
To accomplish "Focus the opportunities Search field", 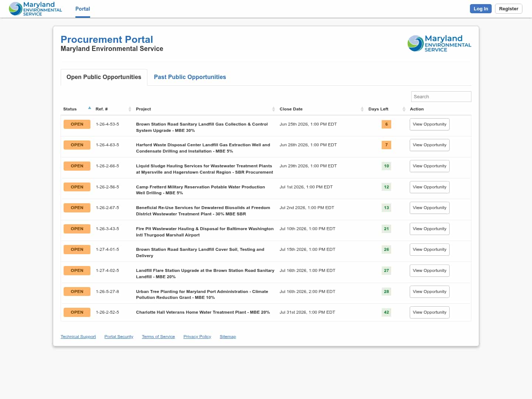I will coord(441,97).
